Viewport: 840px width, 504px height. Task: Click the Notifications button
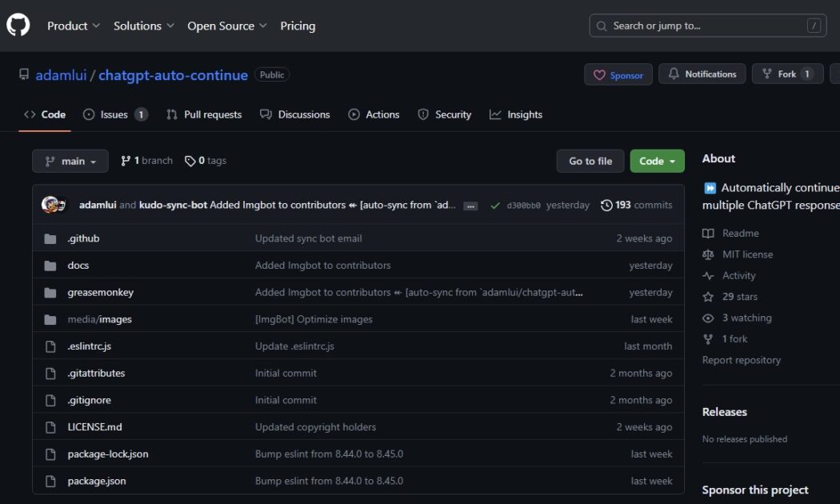(702, 74)
